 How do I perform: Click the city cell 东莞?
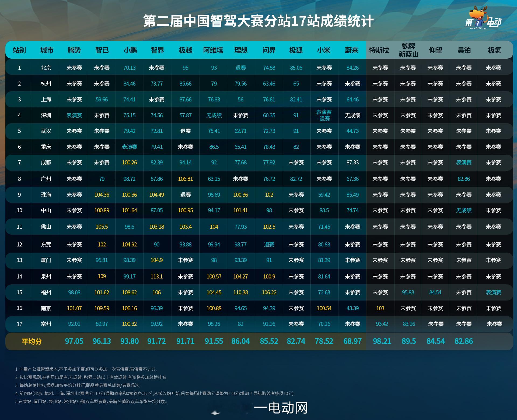[x=46, y=245]
